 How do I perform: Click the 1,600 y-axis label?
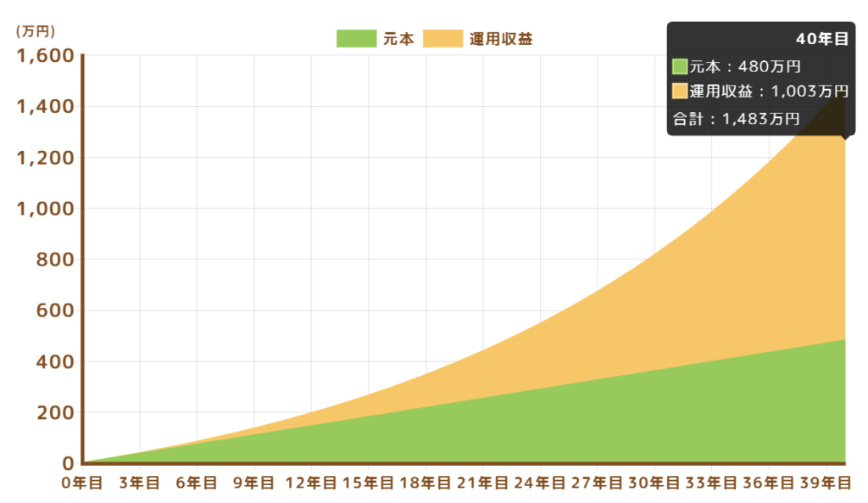pyautogui.click(x=45, y=56)
